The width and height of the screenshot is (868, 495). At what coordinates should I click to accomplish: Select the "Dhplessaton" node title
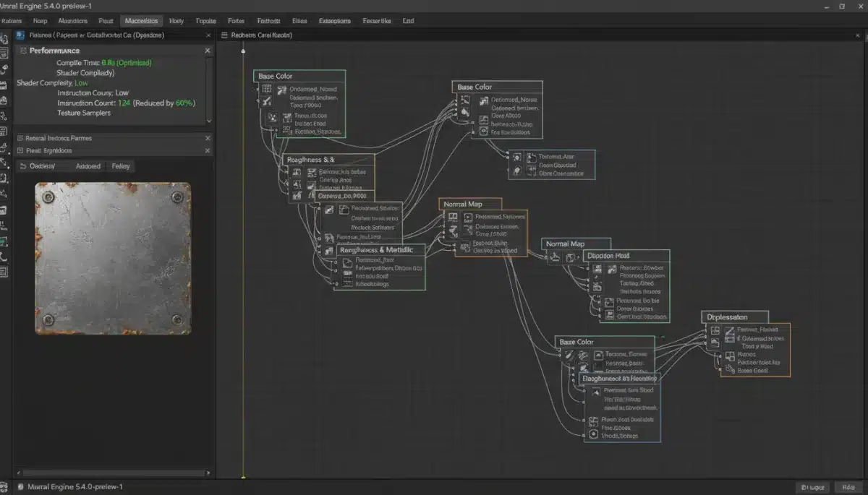coord(726,317)
